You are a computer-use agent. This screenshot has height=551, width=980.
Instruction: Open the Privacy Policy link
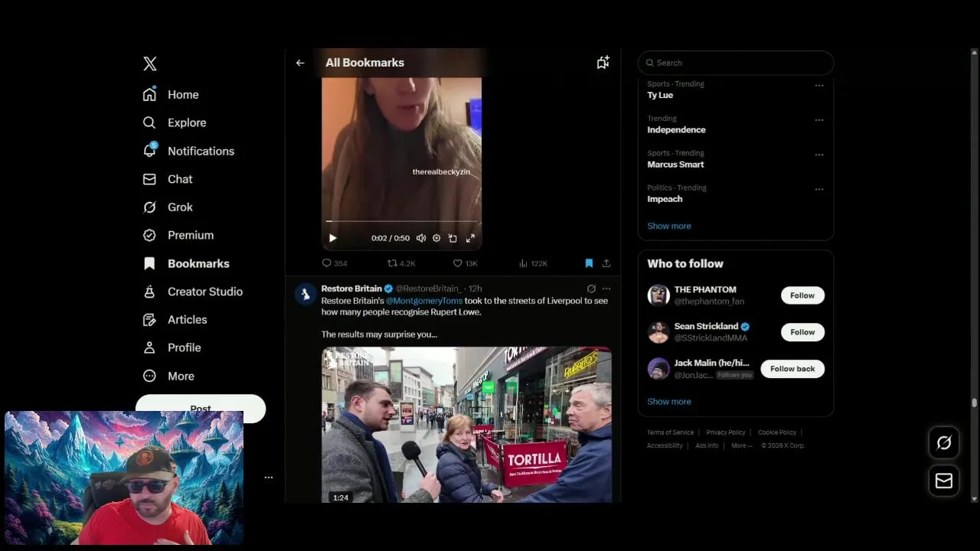[726, 432]
